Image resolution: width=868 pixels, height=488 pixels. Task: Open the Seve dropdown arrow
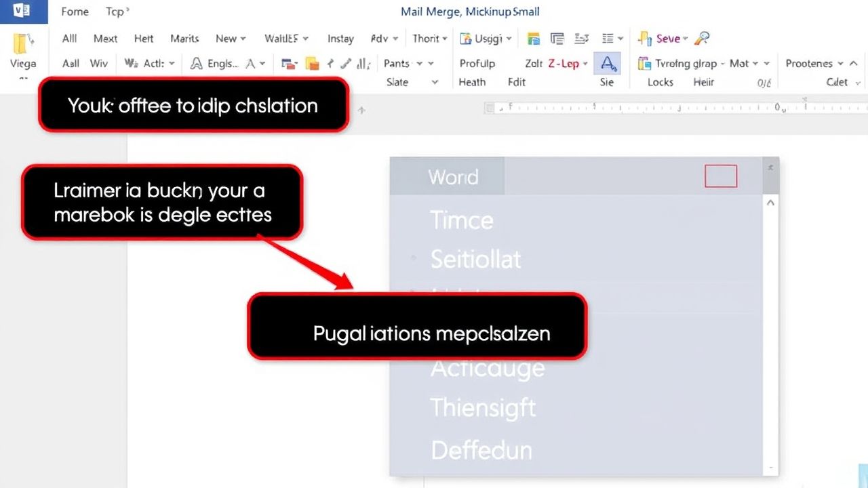(x=685, y=39)
